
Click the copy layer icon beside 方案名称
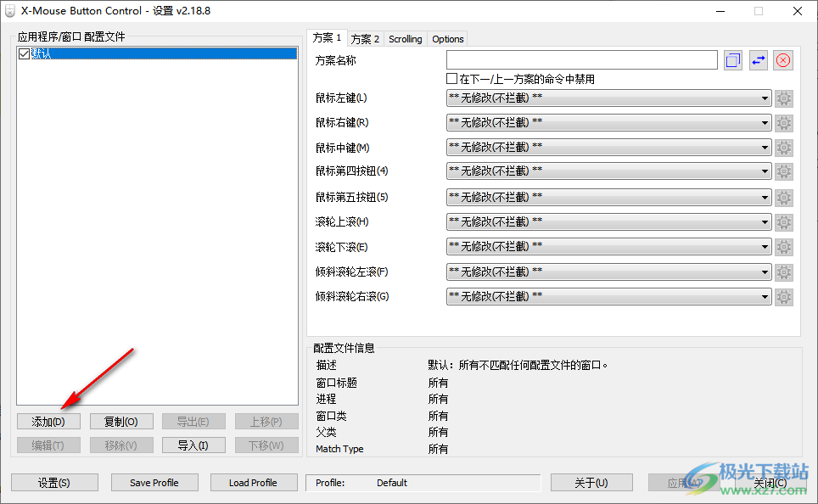733,60
